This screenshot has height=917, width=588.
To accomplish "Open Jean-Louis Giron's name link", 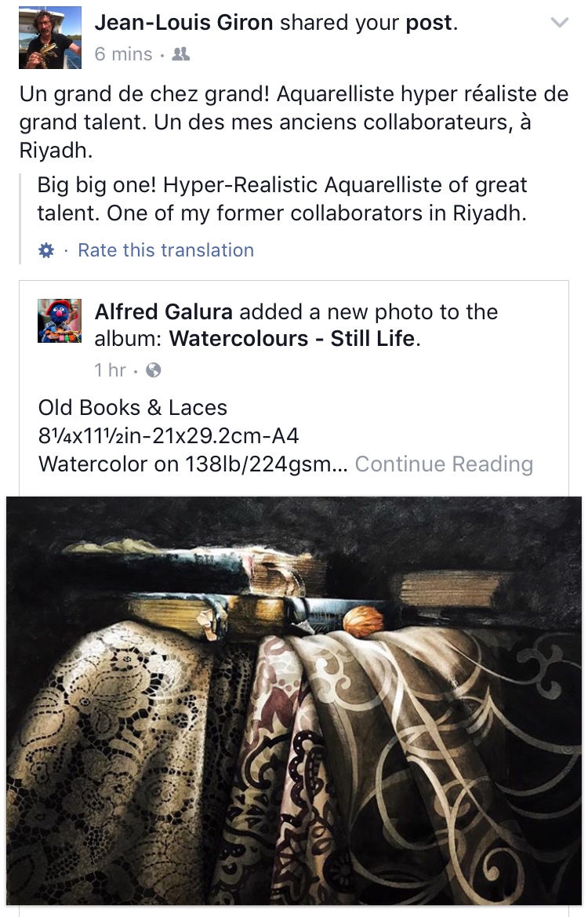I will [183, 23].
